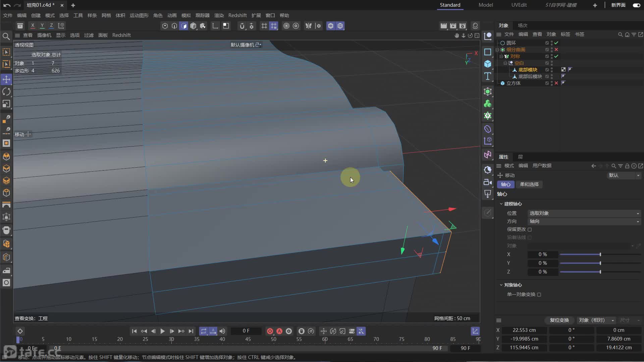Open the 对象 (相对) coordinate dropdown
Image resolution: width=644 pixels, height=362 pixels.
pyautogui.click(x=596, y=320)
